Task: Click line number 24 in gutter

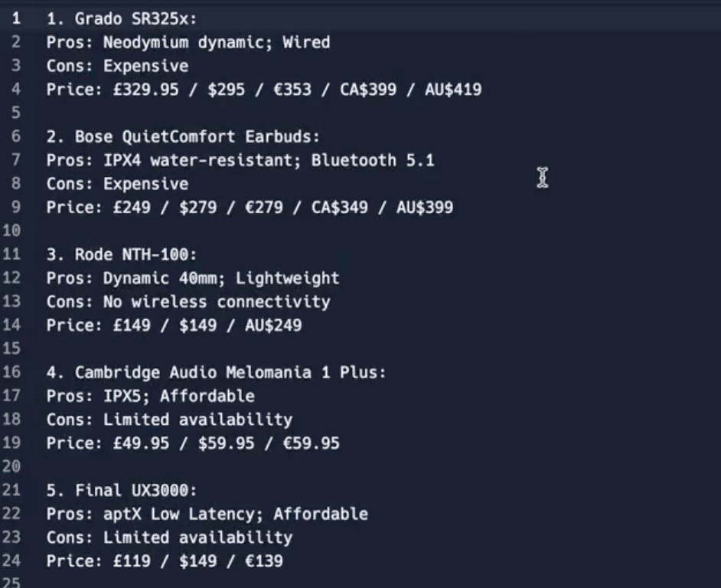Action: 11,560
